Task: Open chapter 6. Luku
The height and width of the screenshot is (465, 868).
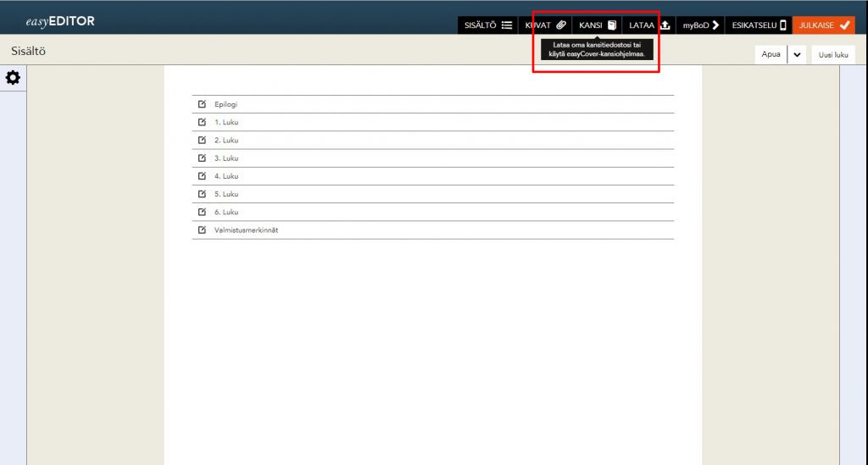Action: (226, 213)
